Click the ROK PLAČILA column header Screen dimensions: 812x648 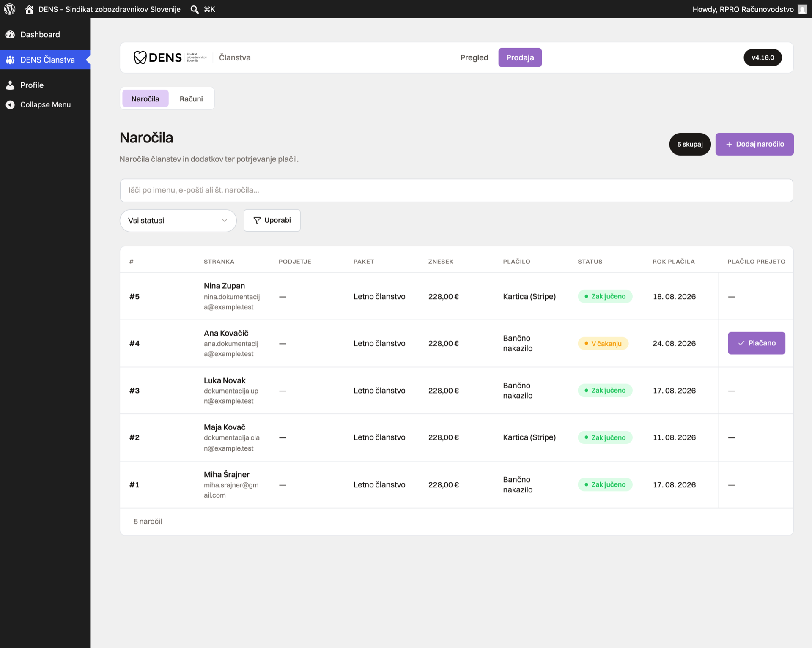673,262
